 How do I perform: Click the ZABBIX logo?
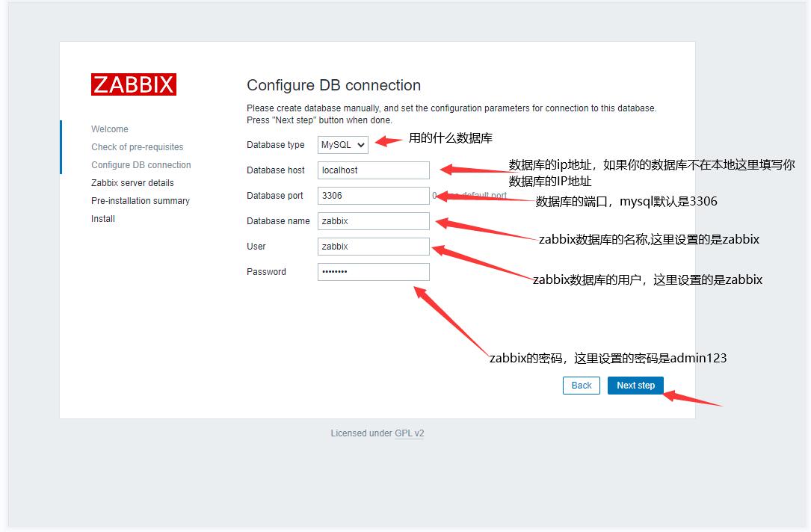tap(134, 84)
